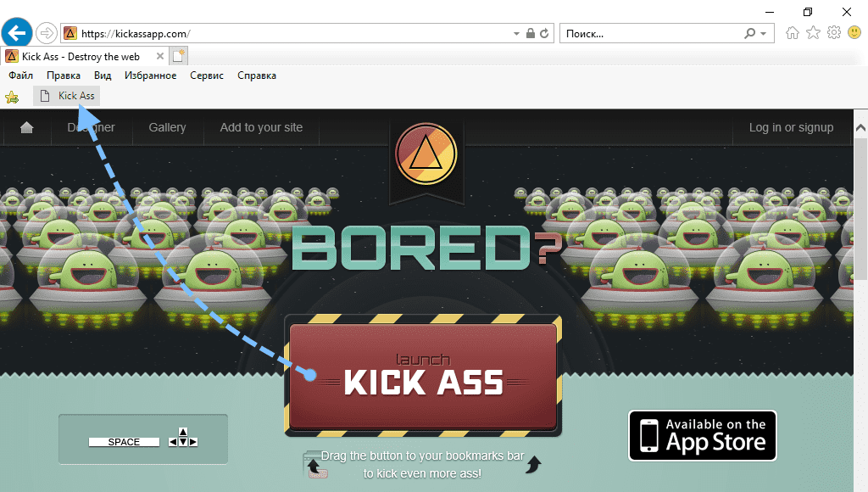Click the magnifier search icon
The width and height of the screenshot is (868, 492).
tap(749, 33)
